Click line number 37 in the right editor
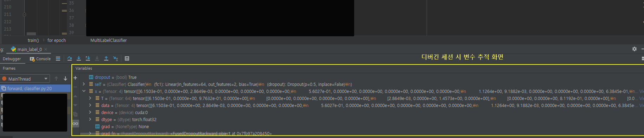 click(71, 18)
